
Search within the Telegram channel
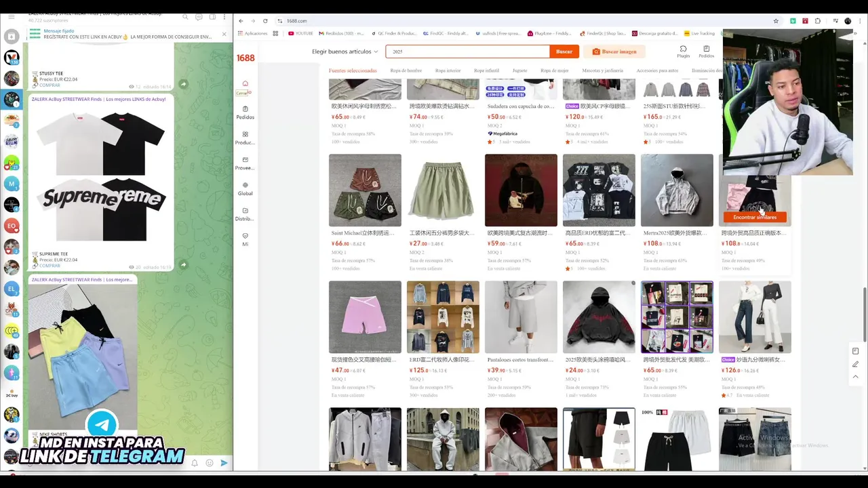tap(186, 17)
